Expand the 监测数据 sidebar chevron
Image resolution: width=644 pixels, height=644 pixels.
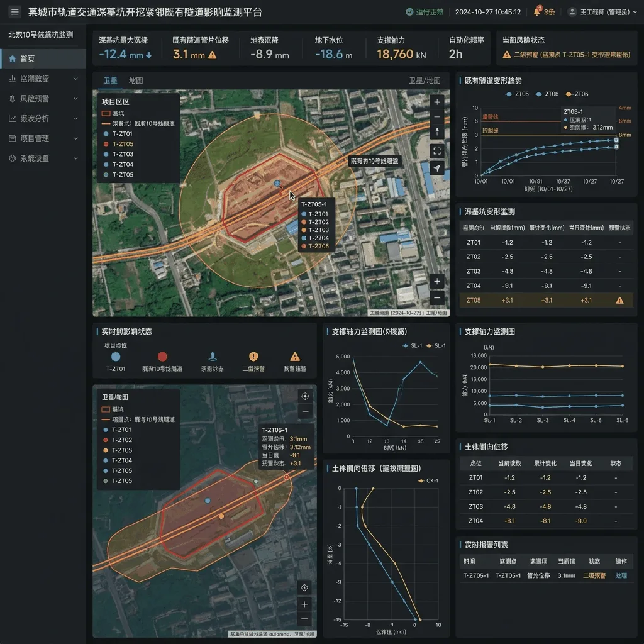point(75,79)
